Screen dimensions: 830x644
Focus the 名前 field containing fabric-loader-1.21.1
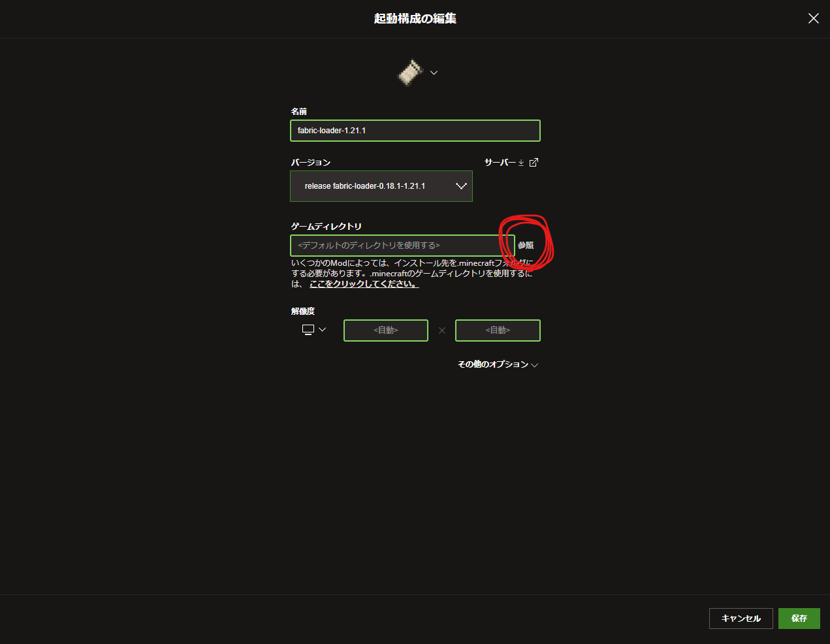[415, 131]
